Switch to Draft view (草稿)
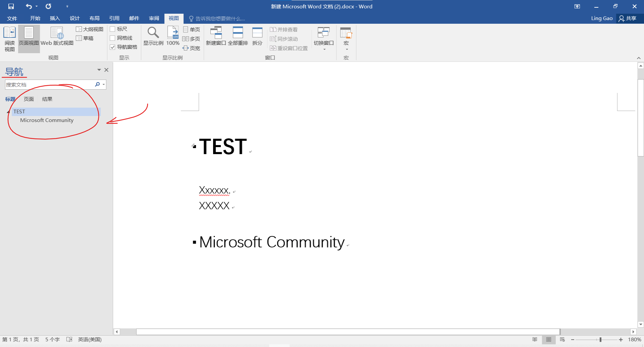The image size is (644, 347). [x=85, y=38]
